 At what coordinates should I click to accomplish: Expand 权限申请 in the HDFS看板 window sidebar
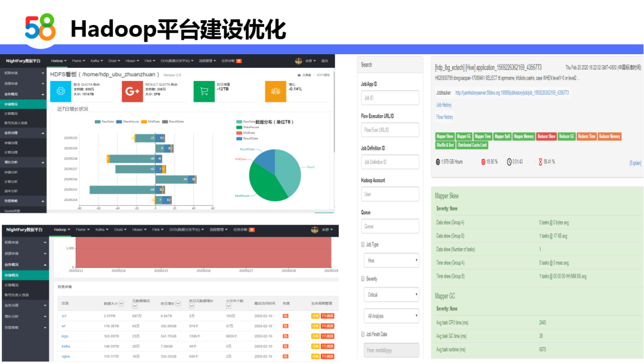pos(24,73)
